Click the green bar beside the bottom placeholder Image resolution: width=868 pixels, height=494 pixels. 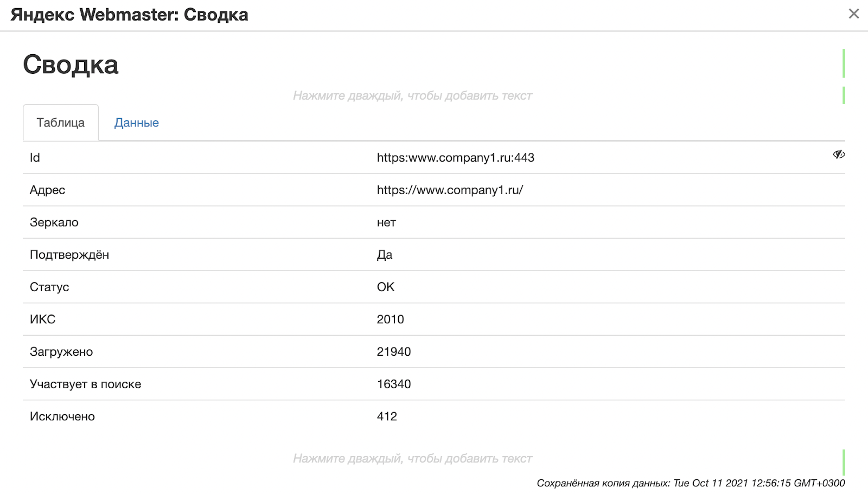pyautogui.click(x=844, y=463)
